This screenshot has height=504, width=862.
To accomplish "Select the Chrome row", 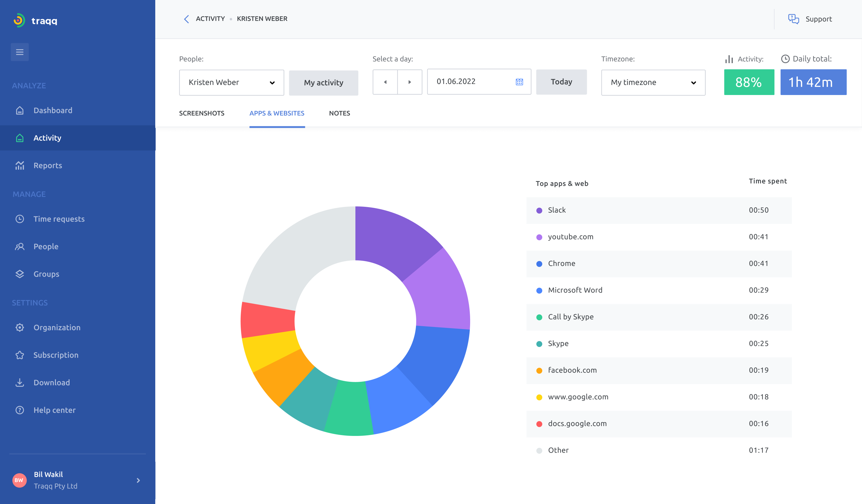I will tap(659, 264).
